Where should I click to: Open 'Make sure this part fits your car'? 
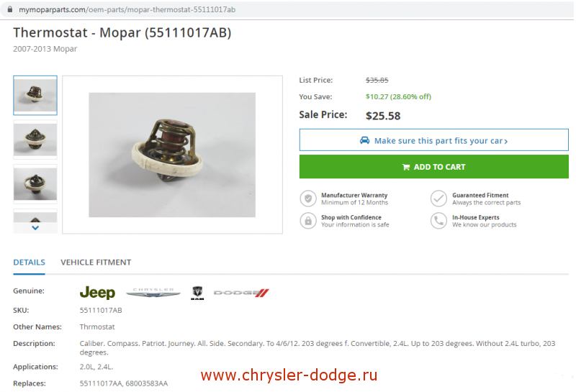[x=434, y=140]
